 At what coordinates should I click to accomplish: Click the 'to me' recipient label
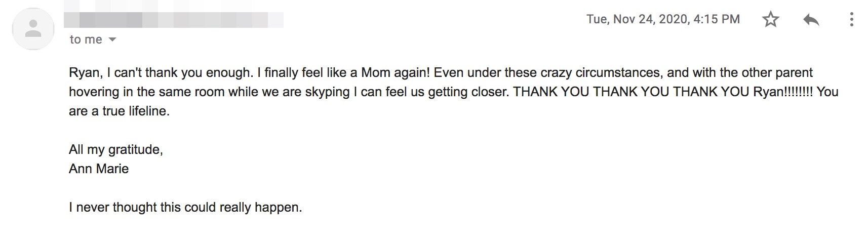point(86,39)
